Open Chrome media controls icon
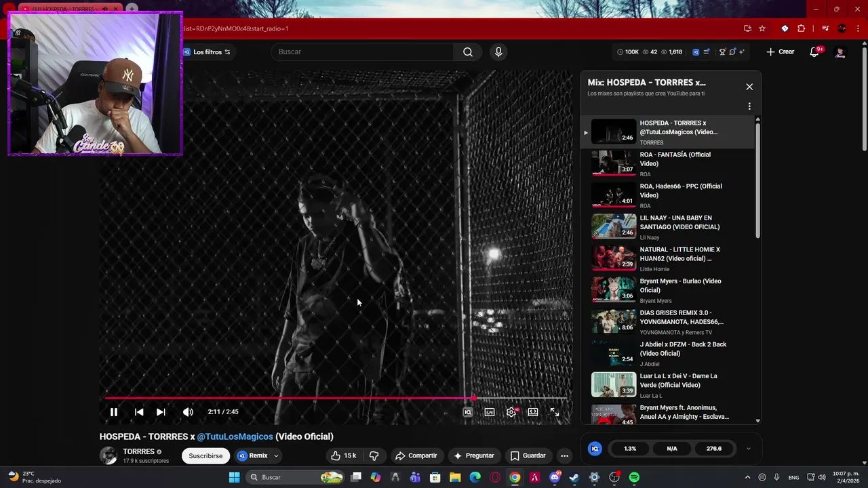This screenshot has height=488, width=868. coord(825,28)
